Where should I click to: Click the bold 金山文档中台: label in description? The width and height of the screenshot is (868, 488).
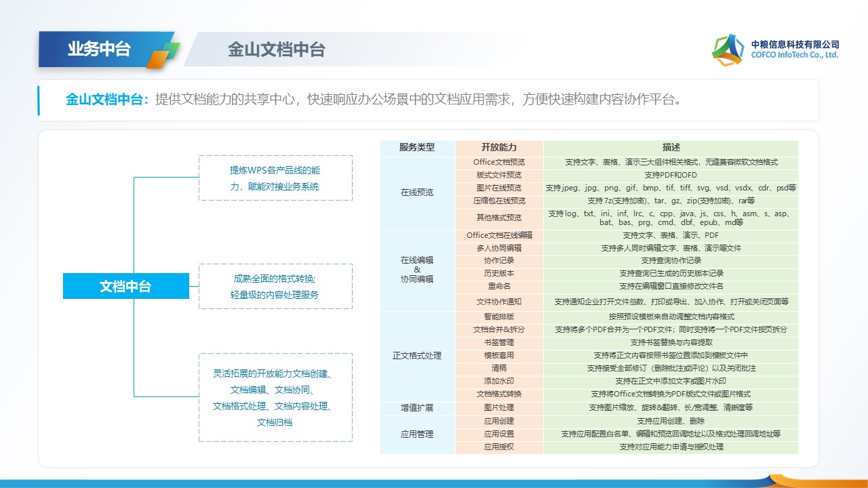pyautogui.click(x=107, y=100)
